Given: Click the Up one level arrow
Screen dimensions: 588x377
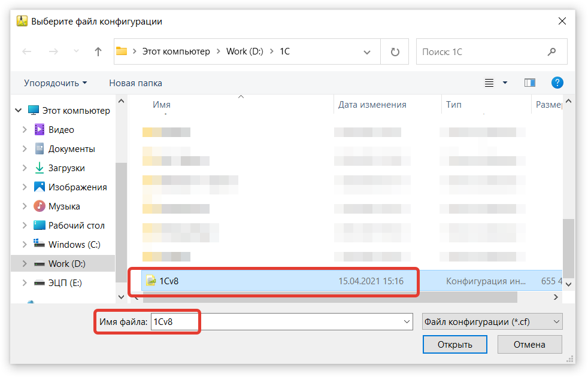Looking at the screenshot, I should click(98, 52).
